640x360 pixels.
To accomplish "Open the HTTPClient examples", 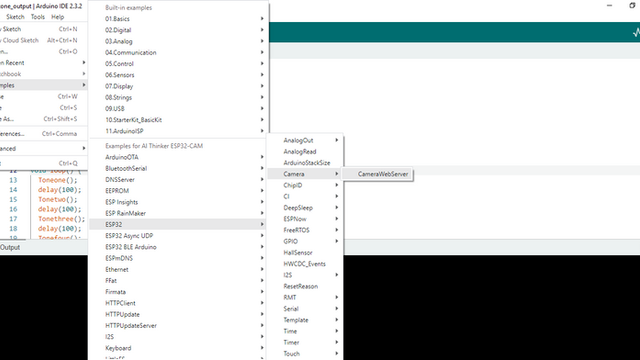I will [178, 303].
